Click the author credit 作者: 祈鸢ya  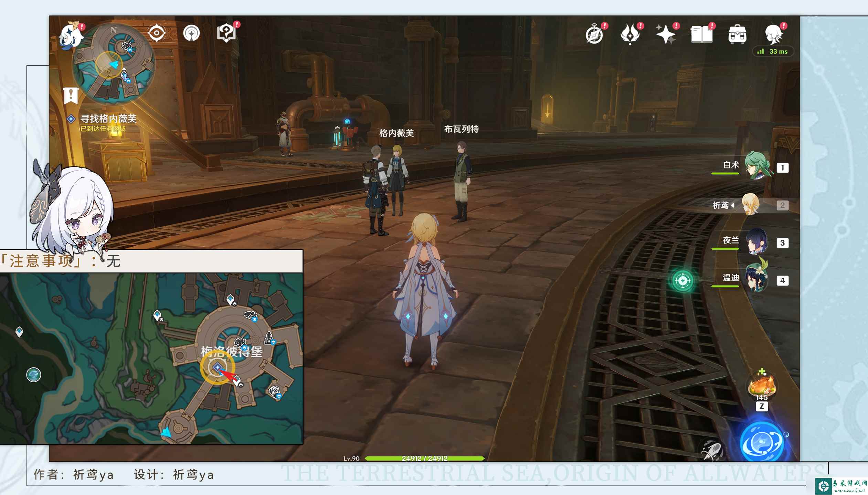click(x=74, y=475)
